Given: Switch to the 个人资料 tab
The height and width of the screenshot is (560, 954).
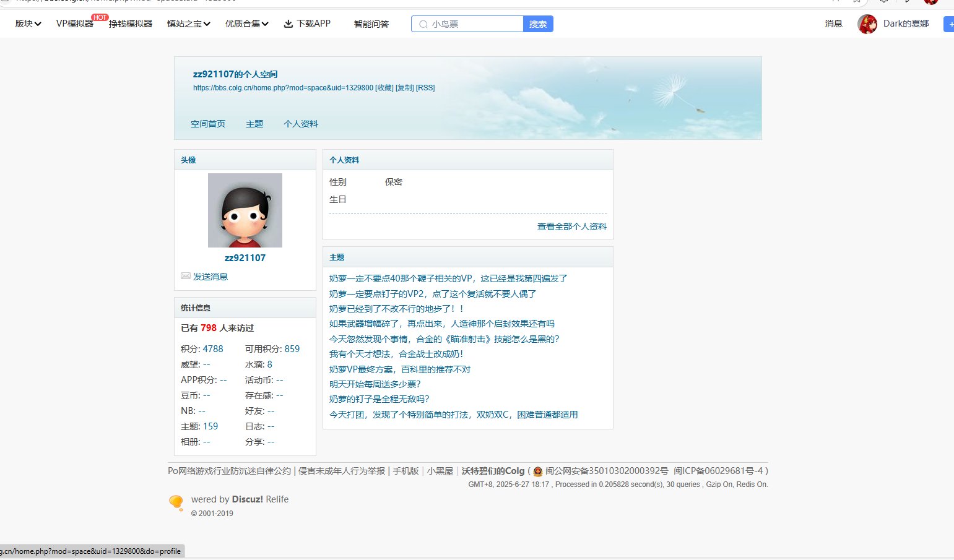Looking at the screenshot, I should pos(300,124).
